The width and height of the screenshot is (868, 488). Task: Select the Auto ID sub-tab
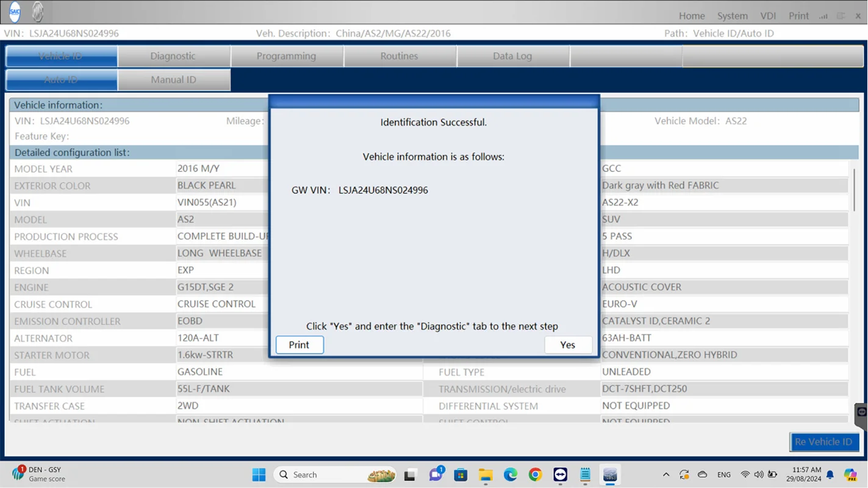click(x=61, y=80)
